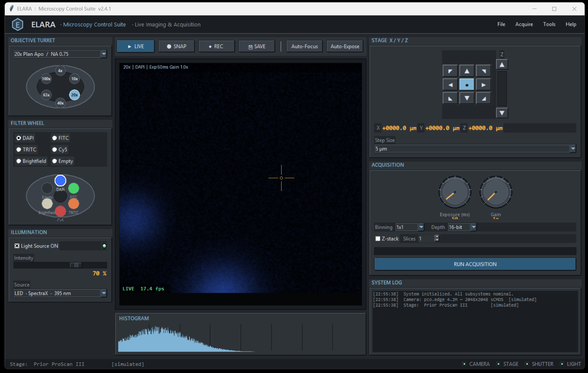Open the Help menu
This screenshot has height=373, width=588.
pyautogui.click(x=571, y=24)
